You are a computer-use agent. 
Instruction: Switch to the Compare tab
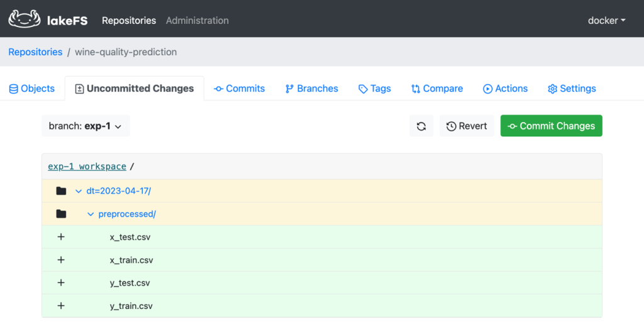437,89
